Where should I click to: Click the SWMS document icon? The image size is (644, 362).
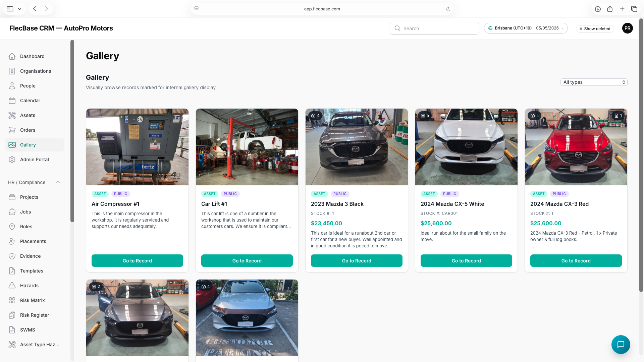point(12,330)
